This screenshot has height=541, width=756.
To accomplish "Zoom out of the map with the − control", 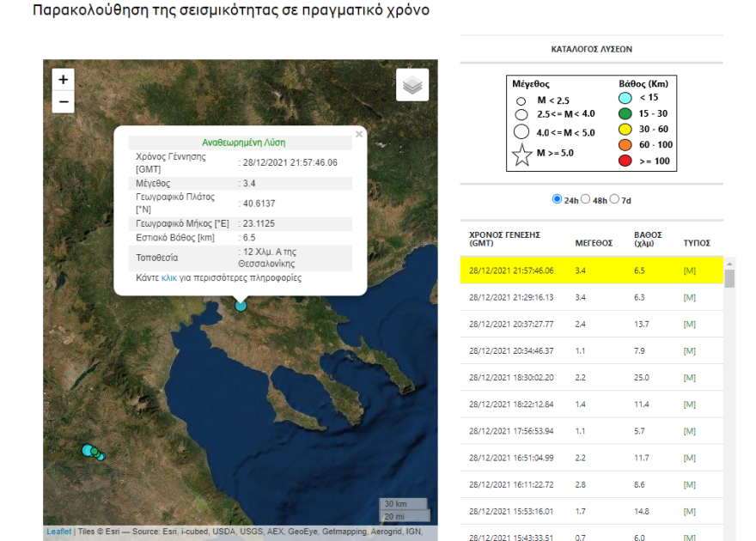I will coord(62,101).
